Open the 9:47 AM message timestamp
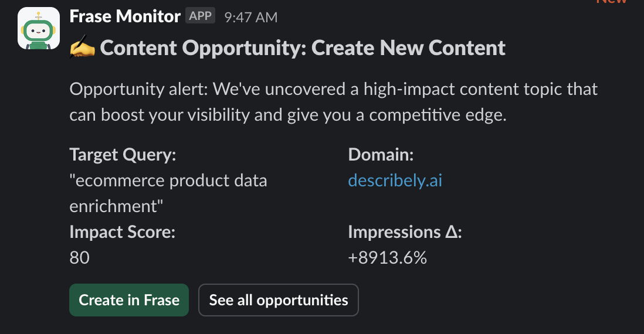This screenshot has height=334, width=644. 250,18
